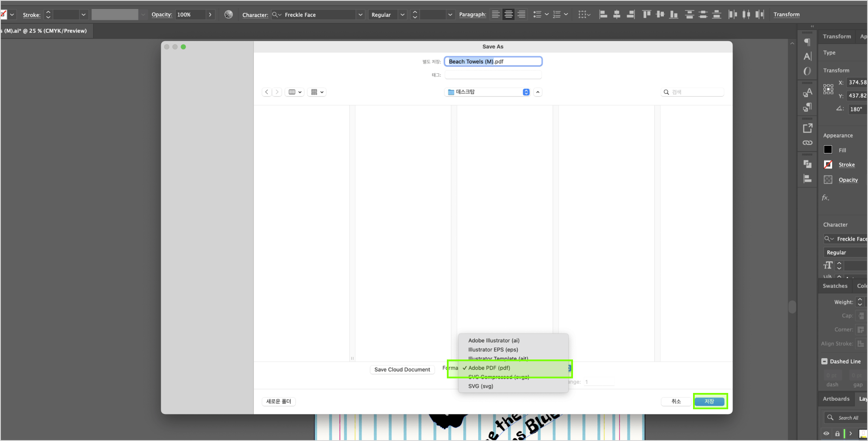The height and width of the screenshot is (441, 868).
Task: Click Vertical Distribute Top icon
Action: pyautogui.click(x=690, y=15)
